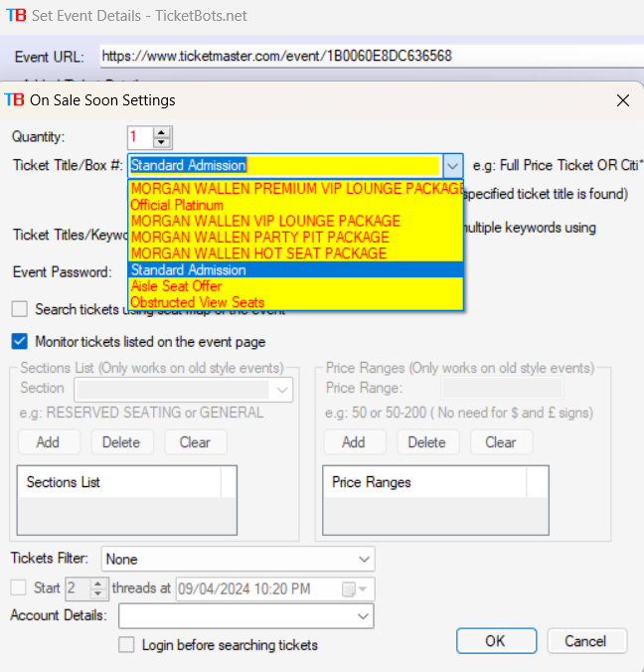The width and height of the screenshot is (644, 672).
Task: Decrease Quantity with the down spinner arrow
Action: click(161, 142)
